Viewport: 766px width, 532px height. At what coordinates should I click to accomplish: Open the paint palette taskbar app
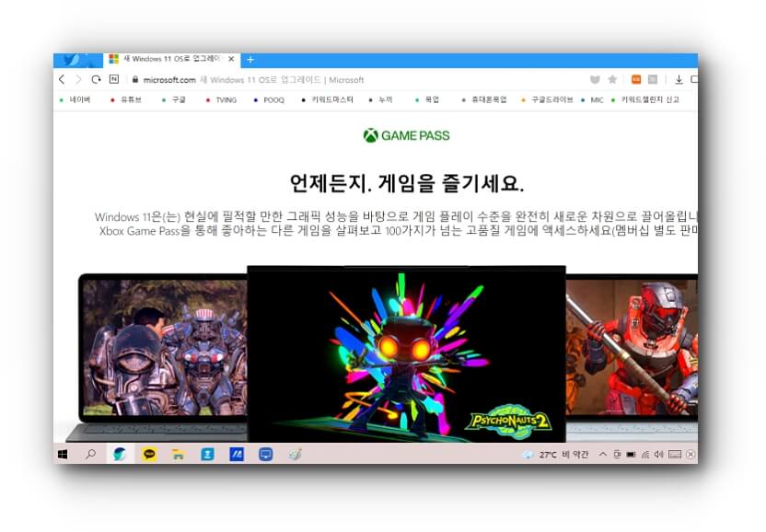(295, 455)
